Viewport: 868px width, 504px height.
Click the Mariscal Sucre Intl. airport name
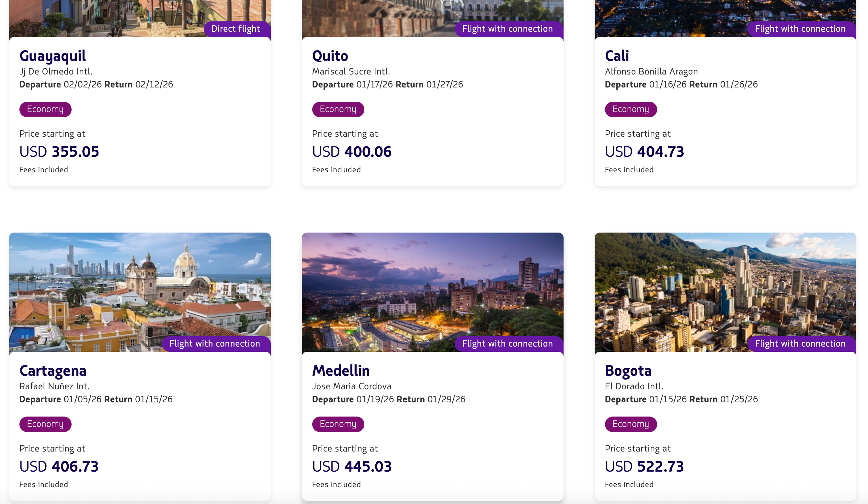point(351,71)
